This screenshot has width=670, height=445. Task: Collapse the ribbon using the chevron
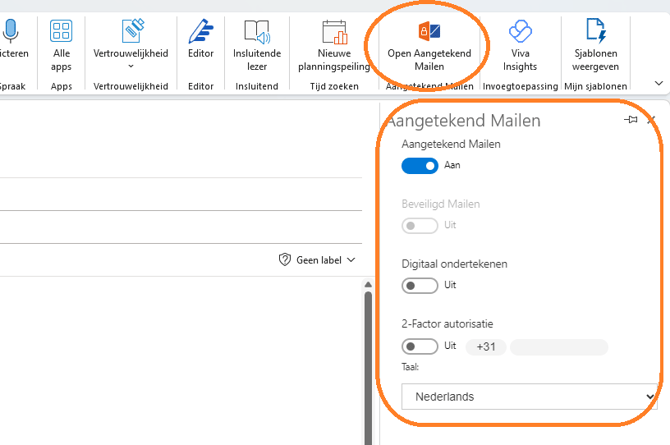[x=658, y=84]
